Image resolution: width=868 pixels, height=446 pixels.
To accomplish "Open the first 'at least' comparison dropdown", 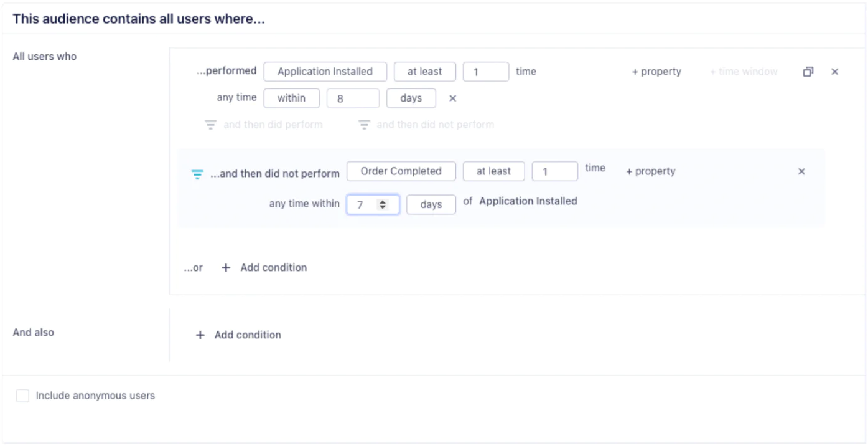I will click(424, 72).
